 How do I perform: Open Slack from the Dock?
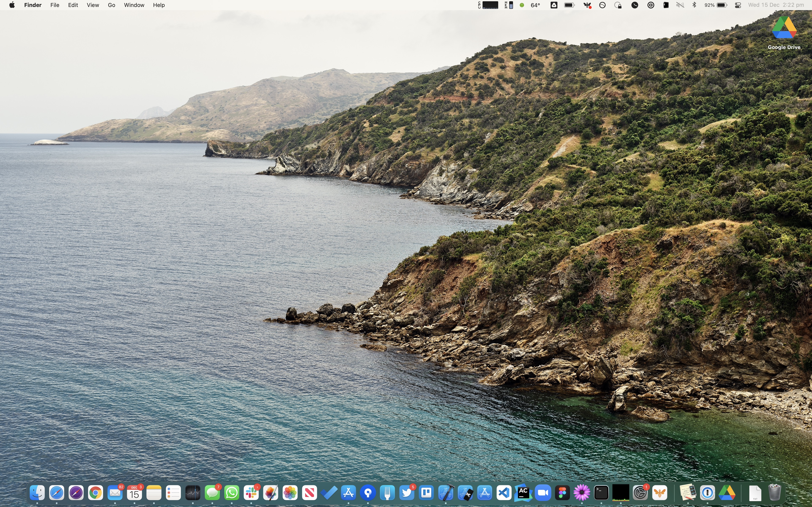251,493
